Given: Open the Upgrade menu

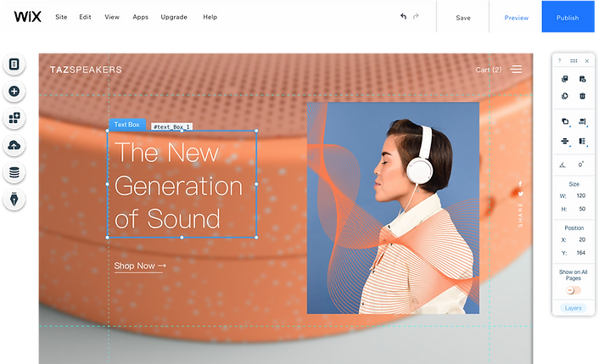Looking at the screenshot, I should (174, 17).
